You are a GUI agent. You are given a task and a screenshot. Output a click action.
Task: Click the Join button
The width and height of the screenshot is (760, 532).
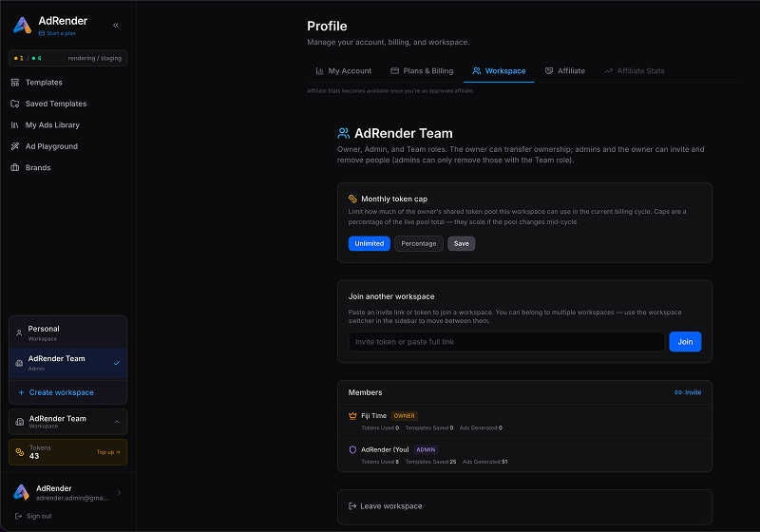click(x=685, y=342)
